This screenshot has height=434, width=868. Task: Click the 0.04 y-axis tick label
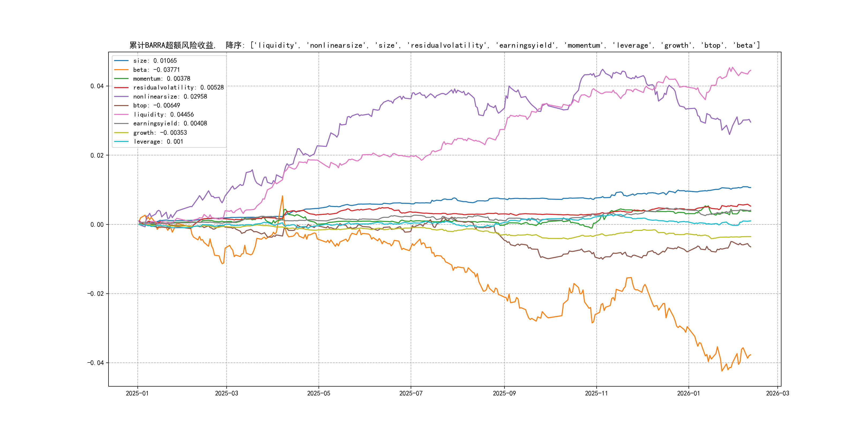click(97, 86)
